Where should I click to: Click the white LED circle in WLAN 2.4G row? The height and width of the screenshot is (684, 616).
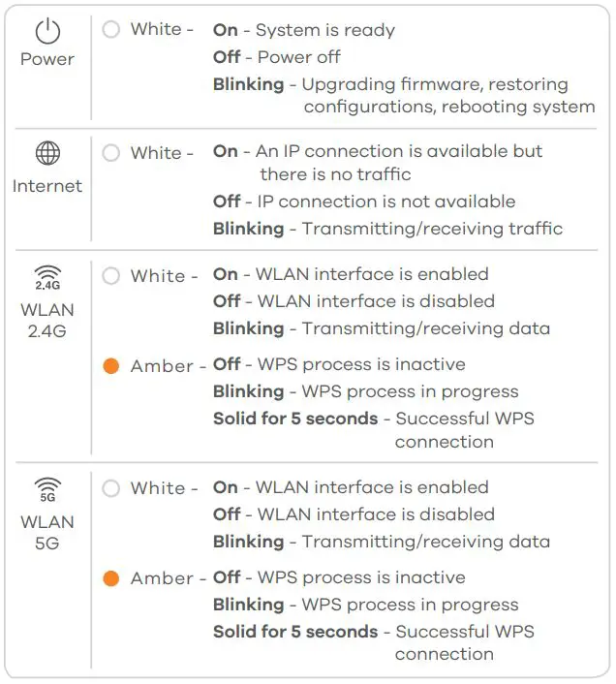[111, 276]
